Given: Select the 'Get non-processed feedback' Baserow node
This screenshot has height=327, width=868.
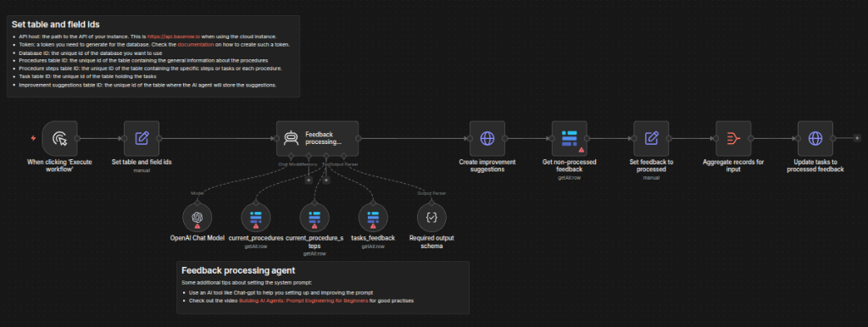Looking at the screenshot, I should point(569,138).
